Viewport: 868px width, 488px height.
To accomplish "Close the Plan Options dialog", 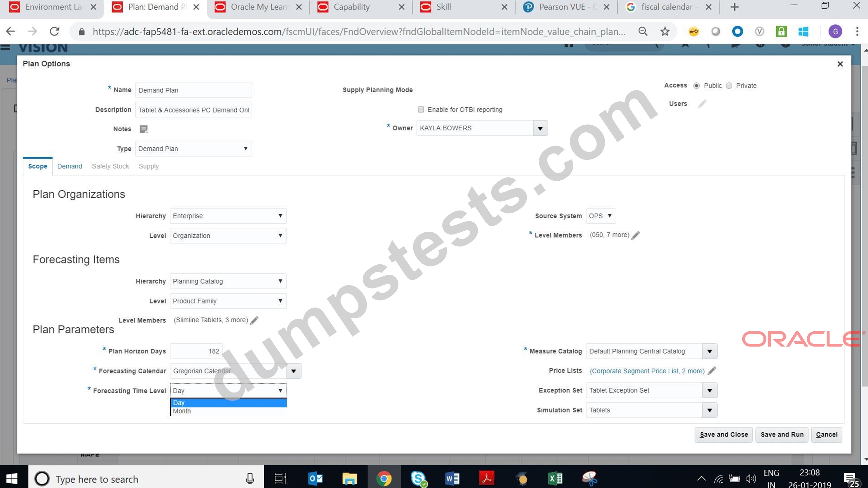I will pos(840,64).
